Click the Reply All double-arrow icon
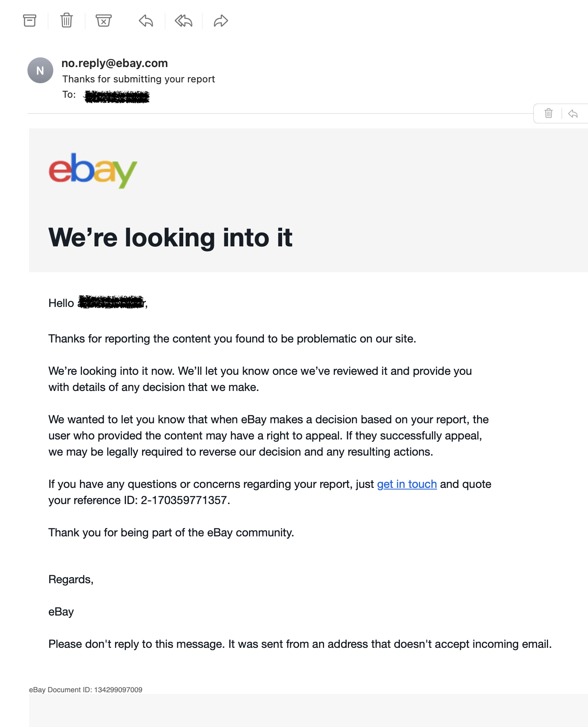Screen dimensions: 588x727 pos(184,21)
